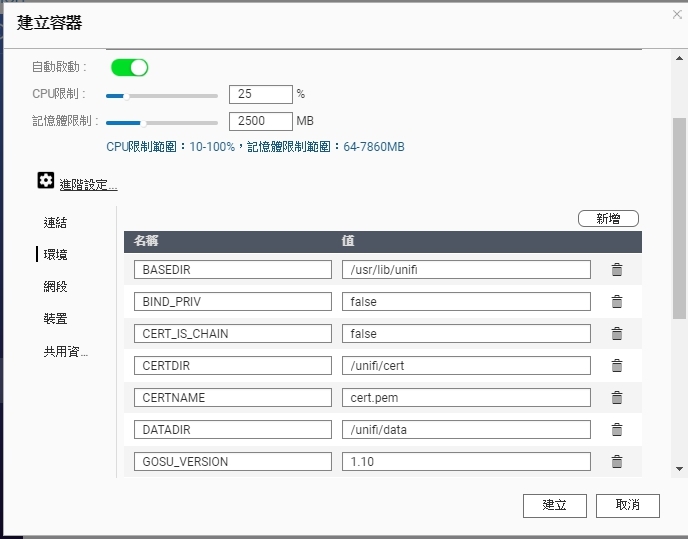This screenshot has height=539, width=688.
Task: Delete the BASEDIR environment variable
Action: click(x=617, y=270)
